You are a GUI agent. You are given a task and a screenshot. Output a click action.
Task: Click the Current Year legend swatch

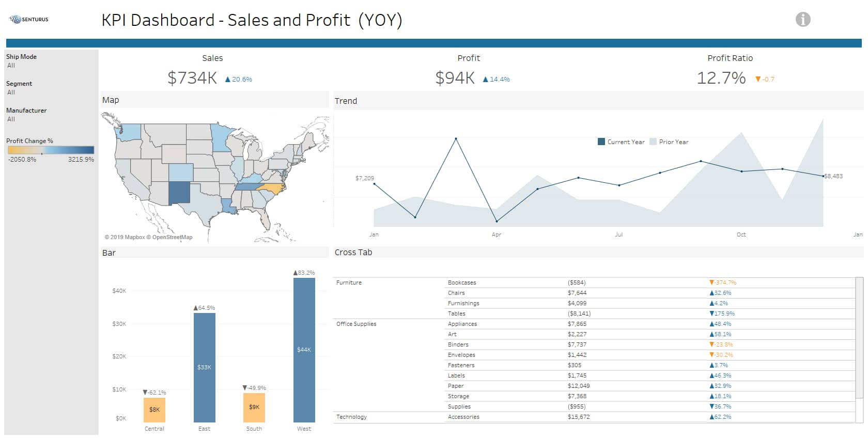coord(601,142)
